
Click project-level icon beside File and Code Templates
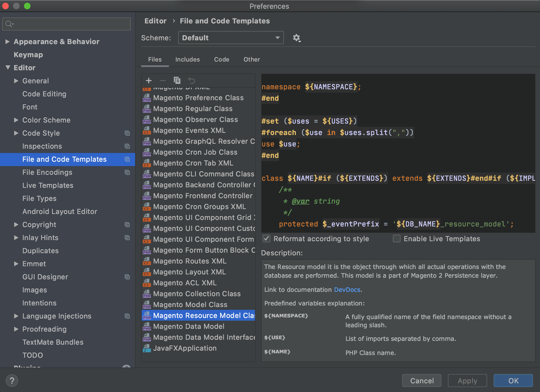coord(127,159)
